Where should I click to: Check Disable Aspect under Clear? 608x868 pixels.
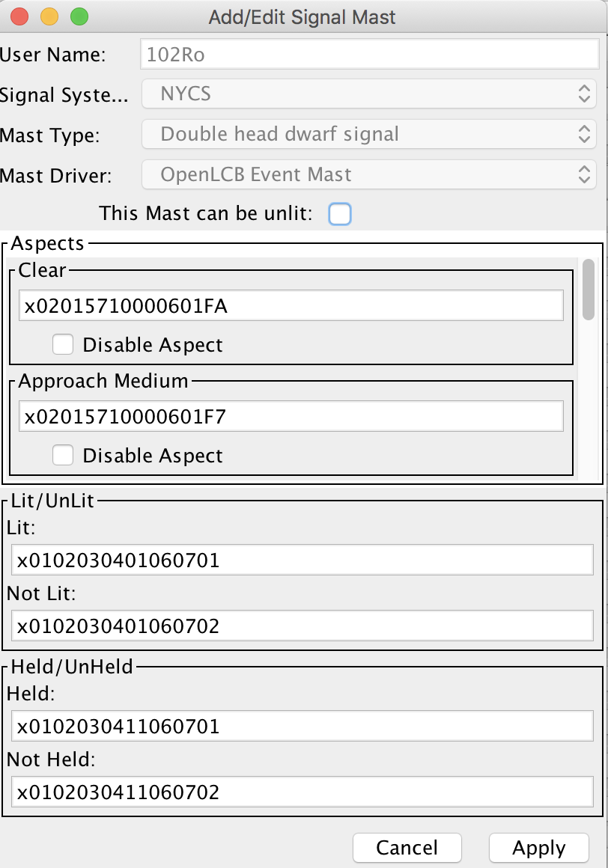tap(63, 344)
